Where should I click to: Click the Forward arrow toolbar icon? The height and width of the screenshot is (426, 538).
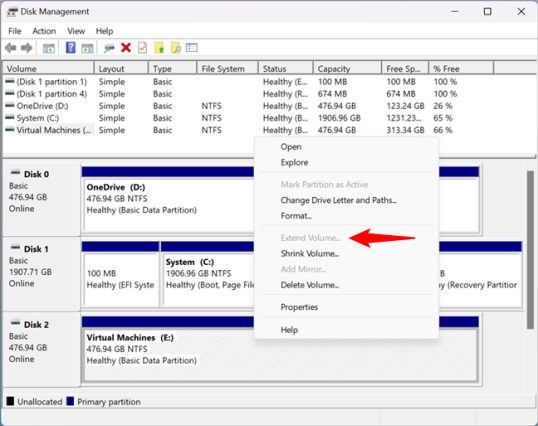27,48
